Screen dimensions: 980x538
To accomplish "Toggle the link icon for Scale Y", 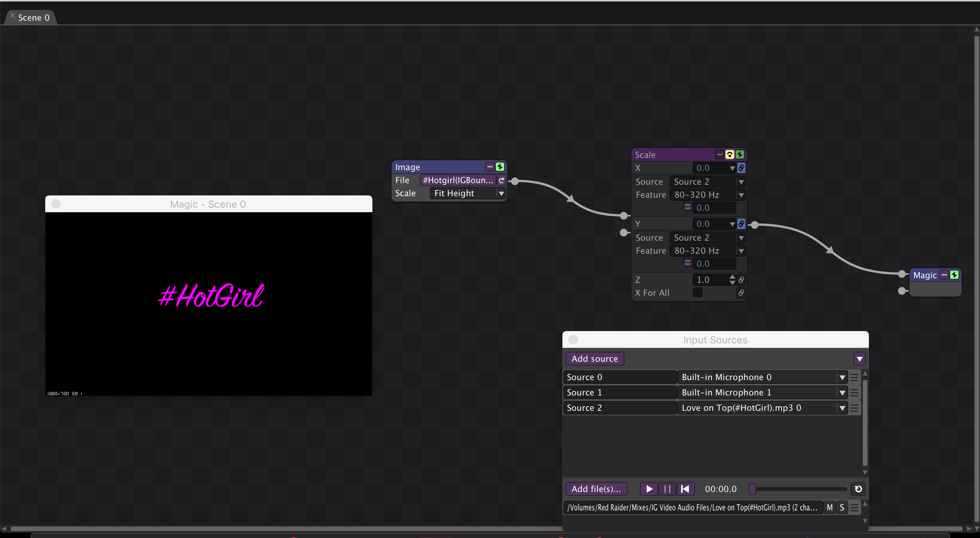I will (x=741, y=224).
